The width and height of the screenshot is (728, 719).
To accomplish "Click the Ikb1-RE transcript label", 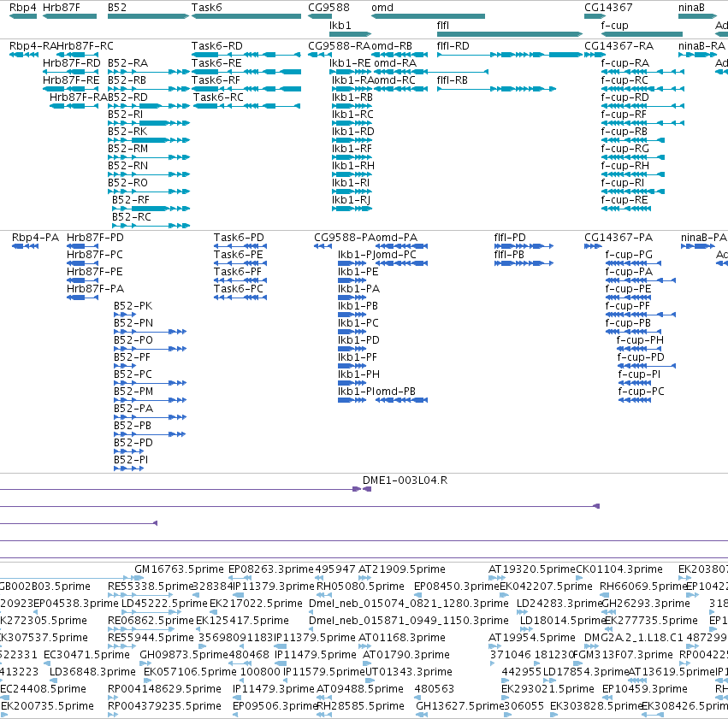I will pyautogui.click(x=350, y=63).
